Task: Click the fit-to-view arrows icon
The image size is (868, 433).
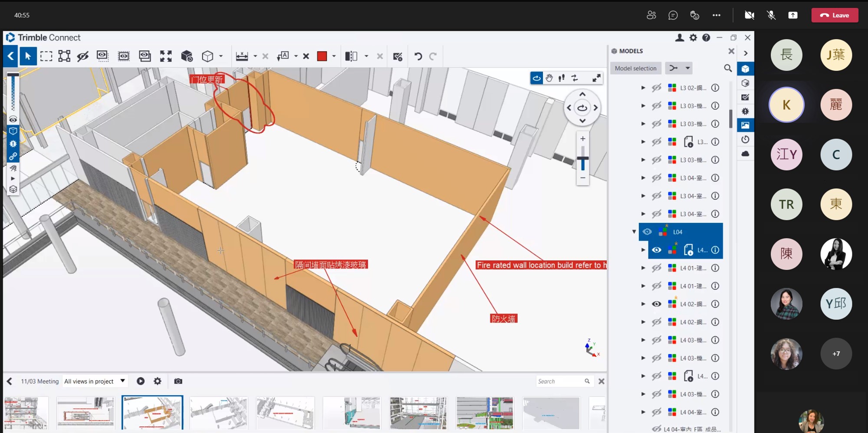Action: tap(166, 56)
